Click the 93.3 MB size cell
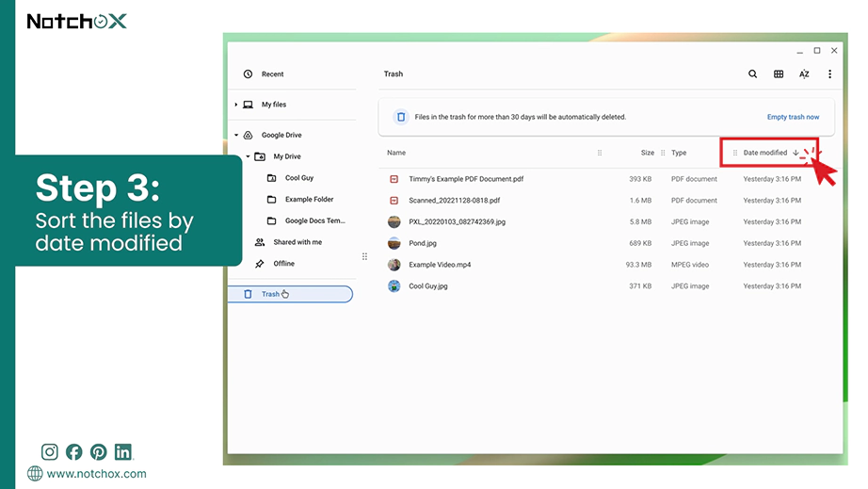 [638, 265]
